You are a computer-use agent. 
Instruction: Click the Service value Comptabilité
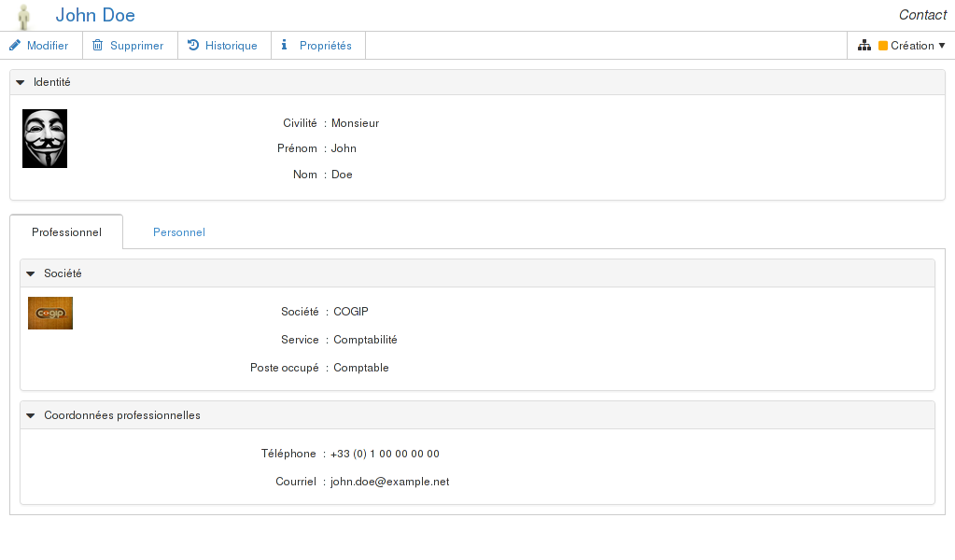[365, 340]
